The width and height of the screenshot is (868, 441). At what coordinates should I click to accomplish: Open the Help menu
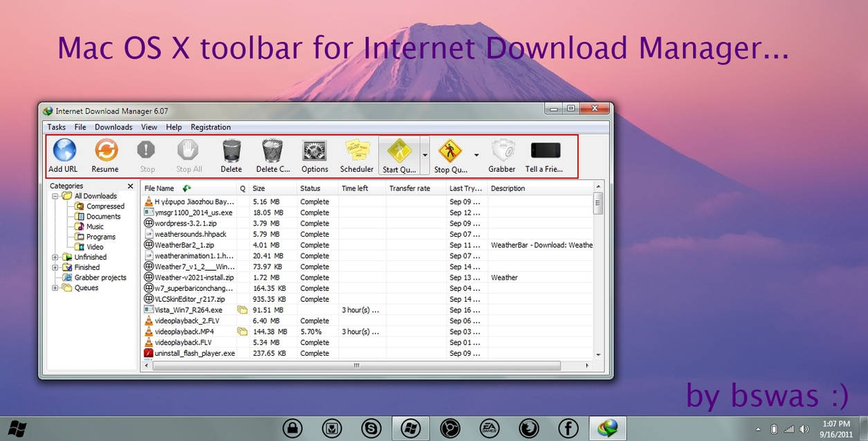(x=174, y=127)
